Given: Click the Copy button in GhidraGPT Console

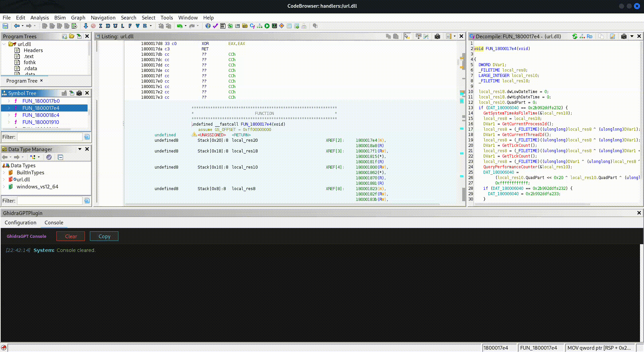Looking at the screenshot, I should coord(104,236).
